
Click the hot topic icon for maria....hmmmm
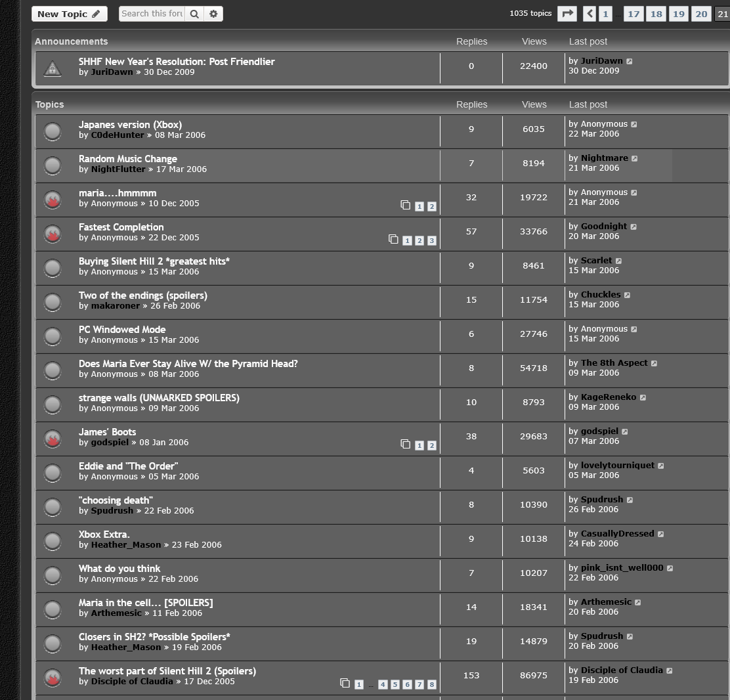pyautogui.click(x=53, y=200)
